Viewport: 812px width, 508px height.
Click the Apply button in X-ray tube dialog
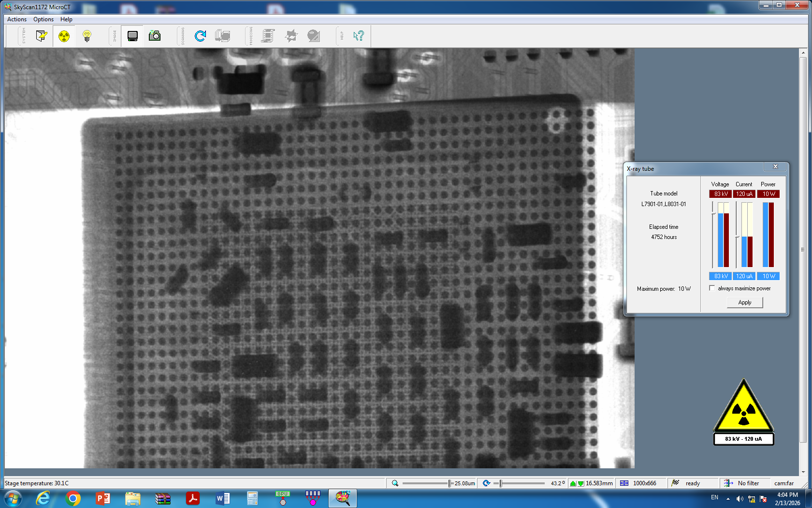pos(744,302)
